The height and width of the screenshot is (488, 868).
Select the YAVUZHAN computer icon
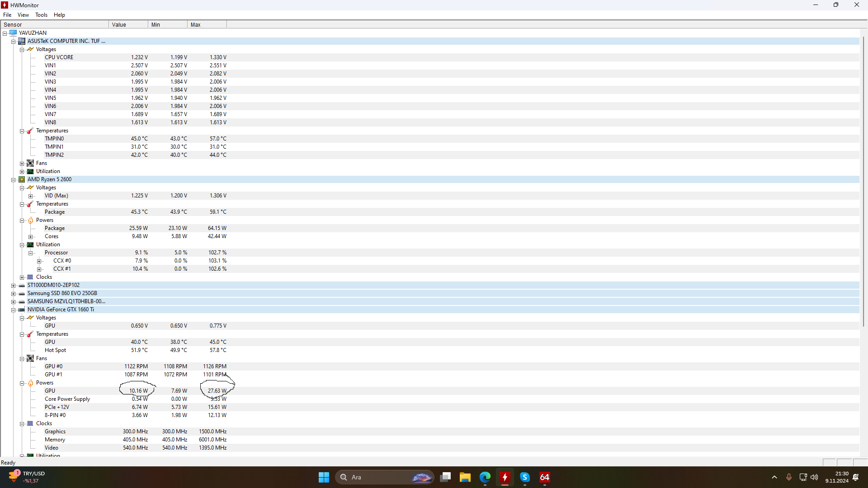click(x=13, y=33)
